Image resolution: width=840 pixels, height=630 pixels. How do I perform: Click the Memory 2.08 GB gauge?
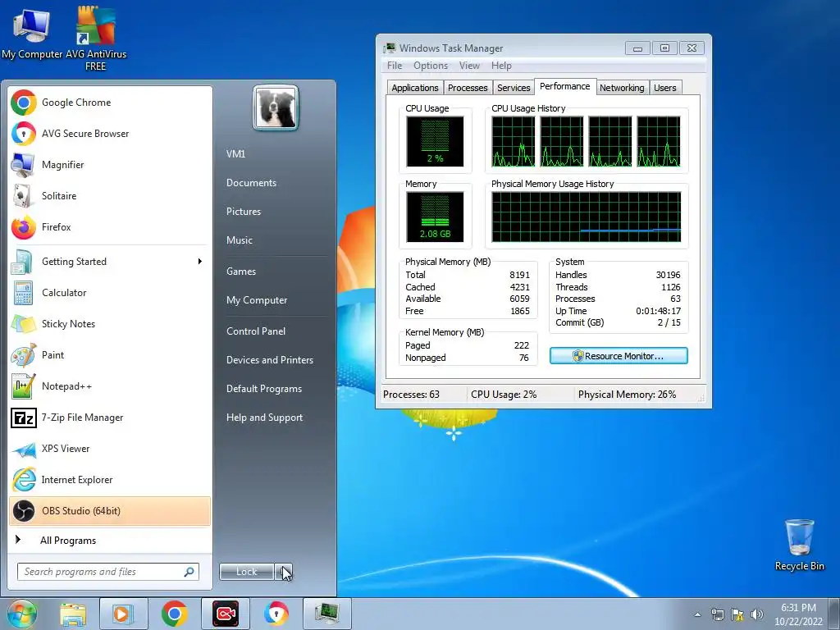pyautogui.click(x=435, y=217)
